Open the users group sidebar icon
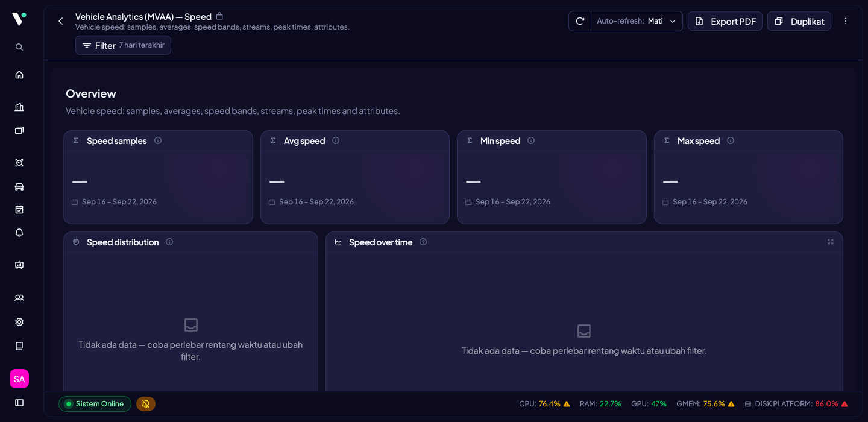Viewport: 868px width, 422px height. (x=19, y=298)
